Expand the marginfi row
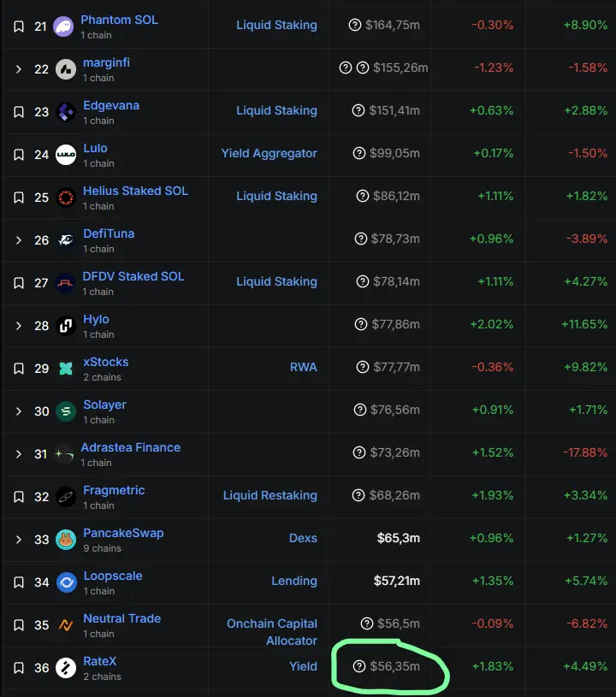 pos(18,69)
